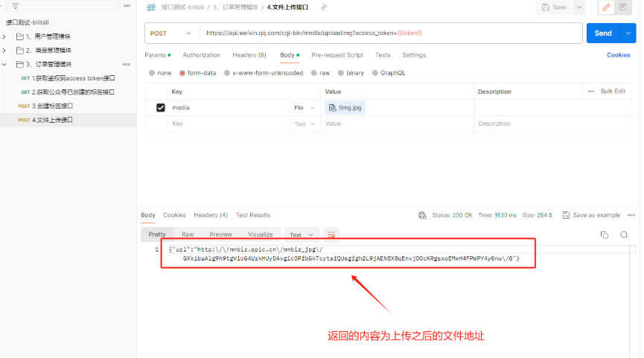644x358 pixels.
Task: Open response more-options ellipsis
Action: pyautogui.click(x=631, y=215)
